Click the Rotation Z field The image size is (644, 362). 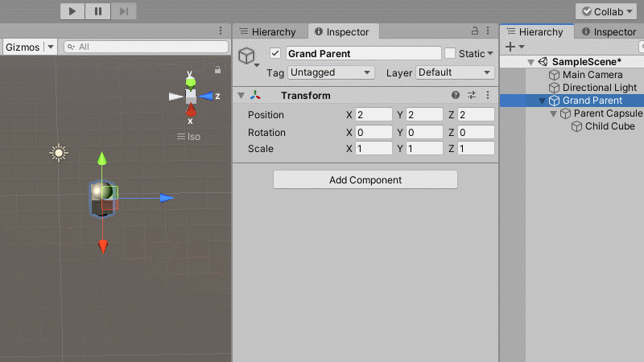[476, 132]
